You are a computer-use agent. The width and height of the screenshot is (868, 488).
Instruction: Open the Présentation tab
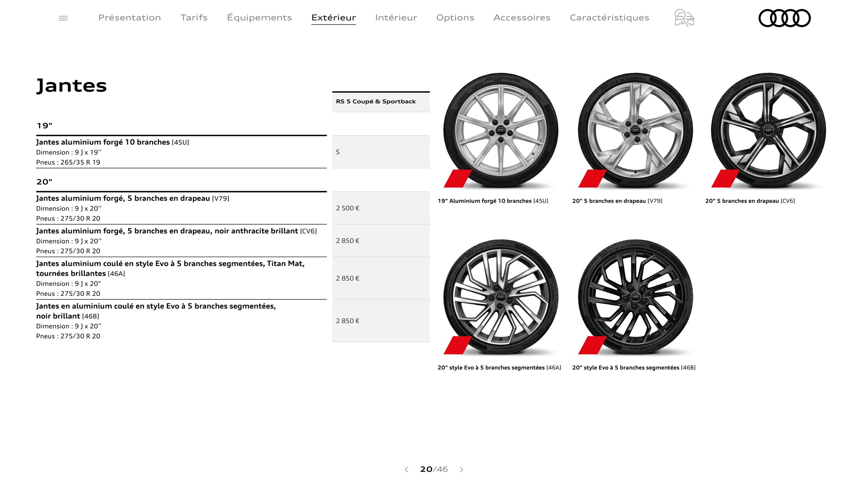click(x=130, y=17)
